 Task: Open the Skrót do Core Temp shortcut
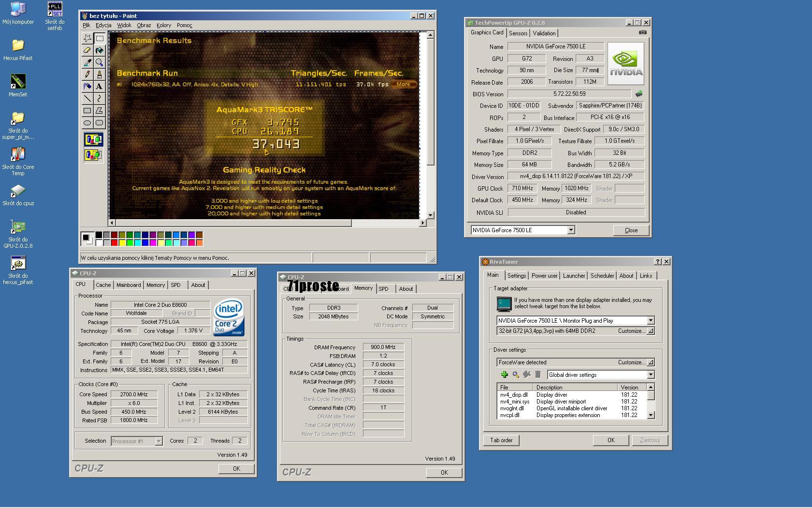click(18, 161)
